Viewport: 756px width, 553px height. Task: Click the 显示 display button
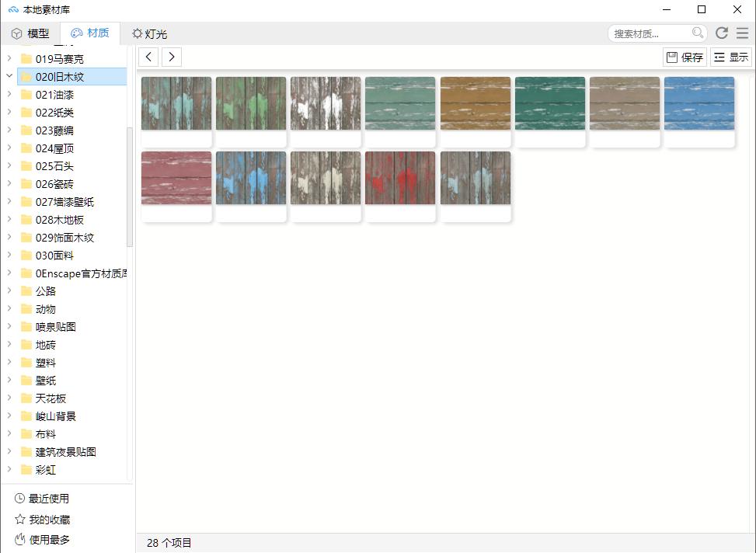pos(730,56)
